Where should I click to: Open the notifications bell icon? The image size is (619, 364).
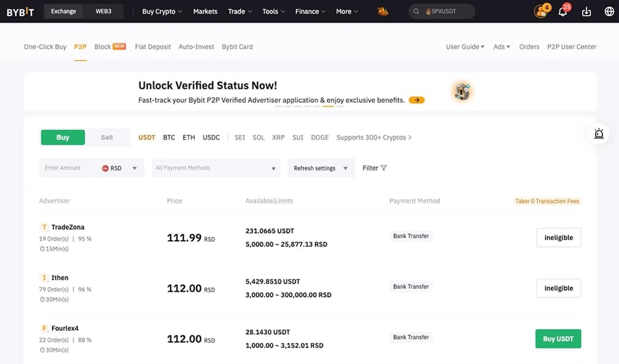[x=563, y=12]
